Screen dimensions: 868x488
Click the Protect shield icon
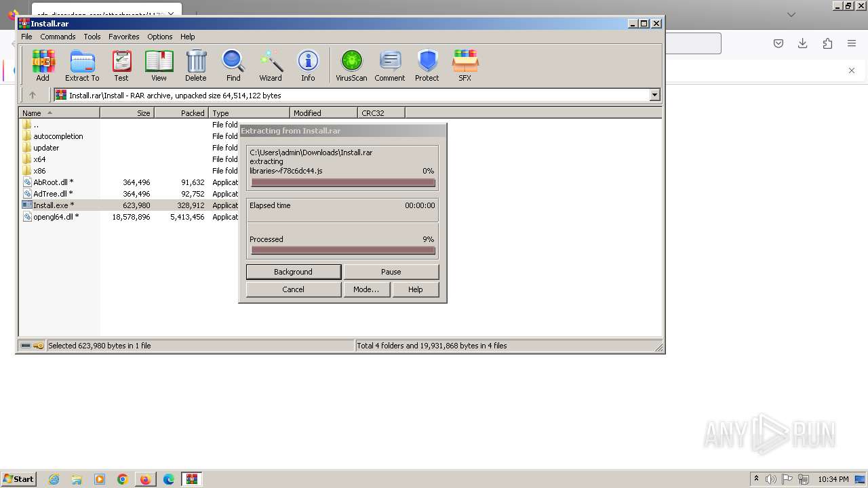(427, 66)
